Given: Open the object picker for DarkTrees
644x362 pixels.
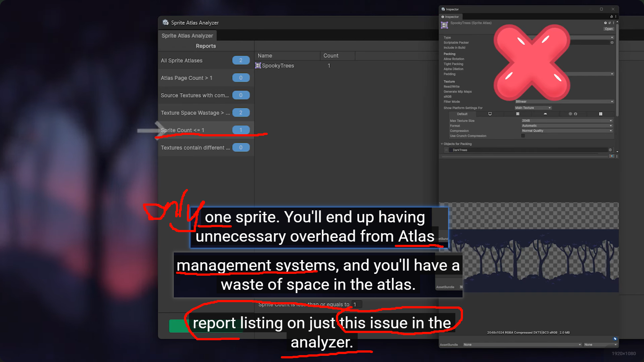Looking at the screenshot, I should tap(610, 150).
